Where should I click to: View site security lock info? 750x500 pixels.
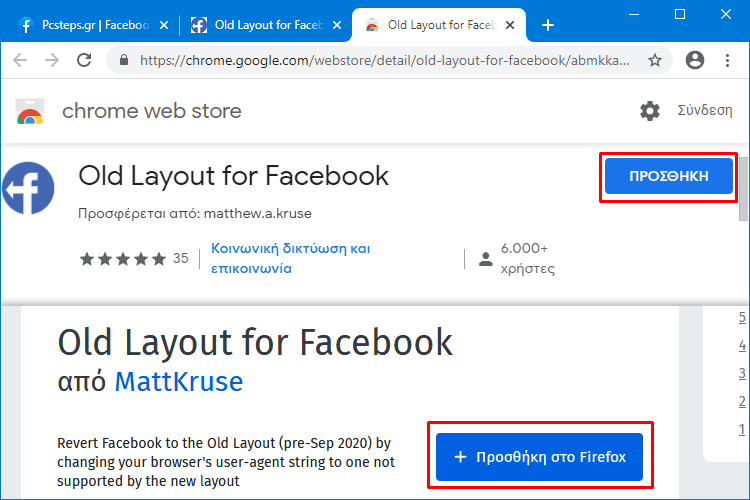click(124, 60)
